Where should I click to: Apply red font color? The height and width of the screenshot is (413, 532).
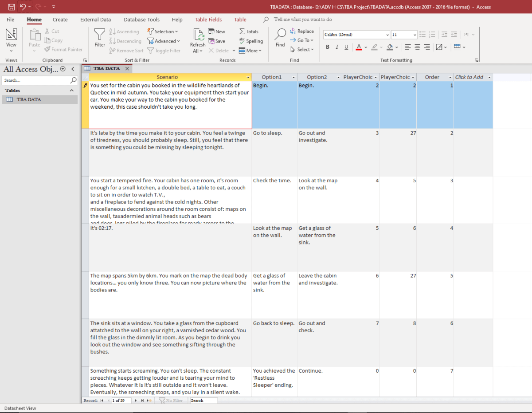coord(359,47)
